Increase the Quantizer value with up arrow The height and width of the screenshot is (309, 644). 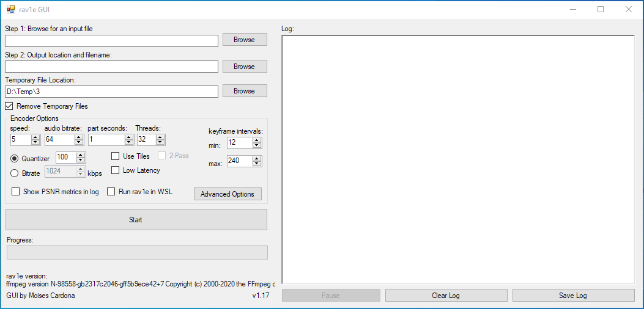(81, 155)
